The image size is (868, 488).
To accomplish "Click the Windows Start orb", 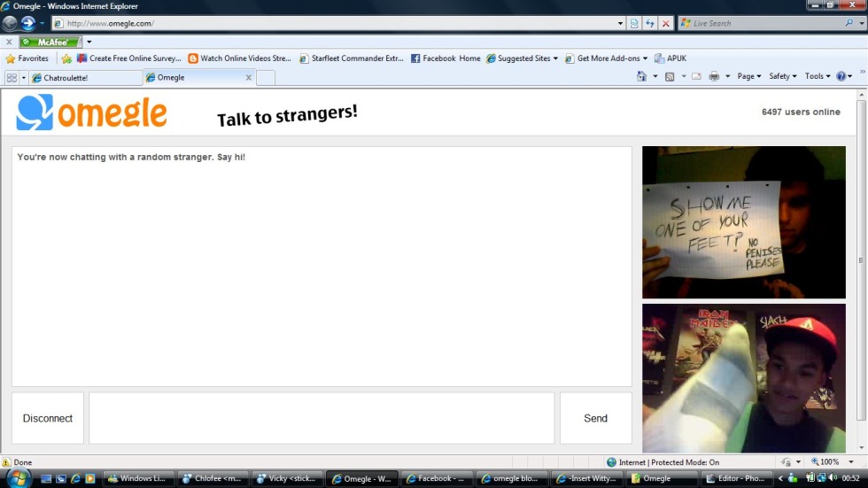I will [17, 478].
